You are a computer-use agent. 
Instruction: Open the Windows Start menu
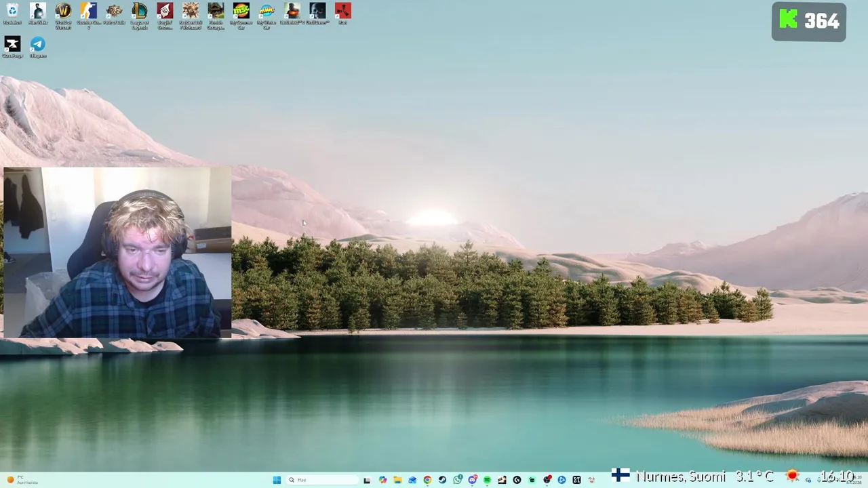tap(277, 480)
